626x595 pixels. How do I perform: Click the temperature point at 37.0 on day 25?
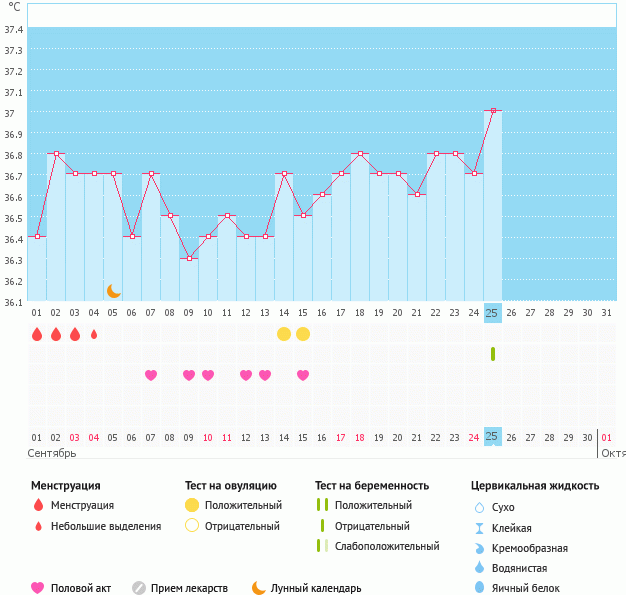pos(492,111)
